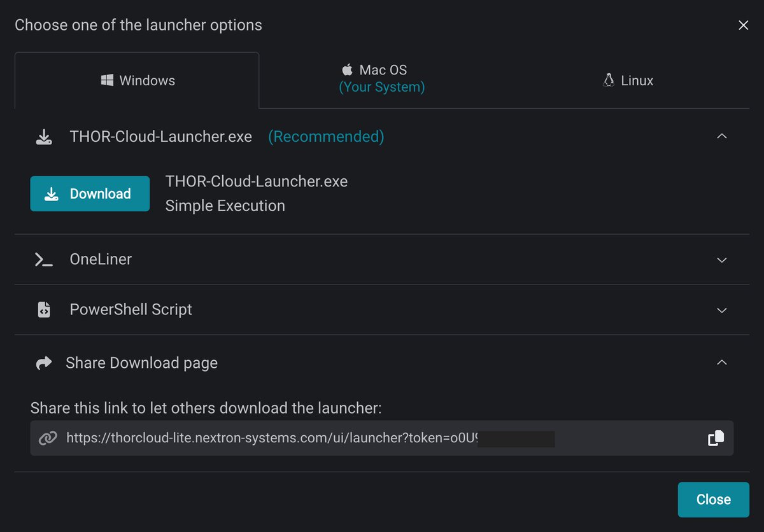Select the share download link input field
The width and height of the screenshot is (764, 532).
[318, 438]
